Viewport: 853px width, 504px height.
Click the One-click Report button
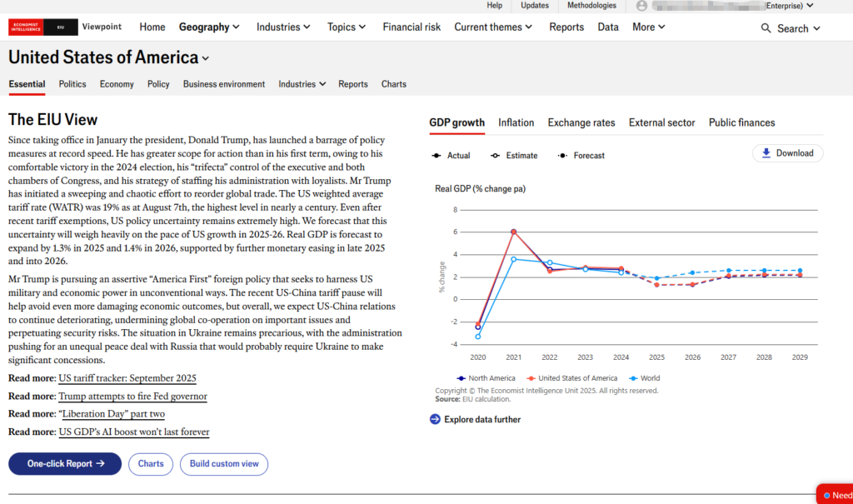pyautogui.click(x=65, y=464)
